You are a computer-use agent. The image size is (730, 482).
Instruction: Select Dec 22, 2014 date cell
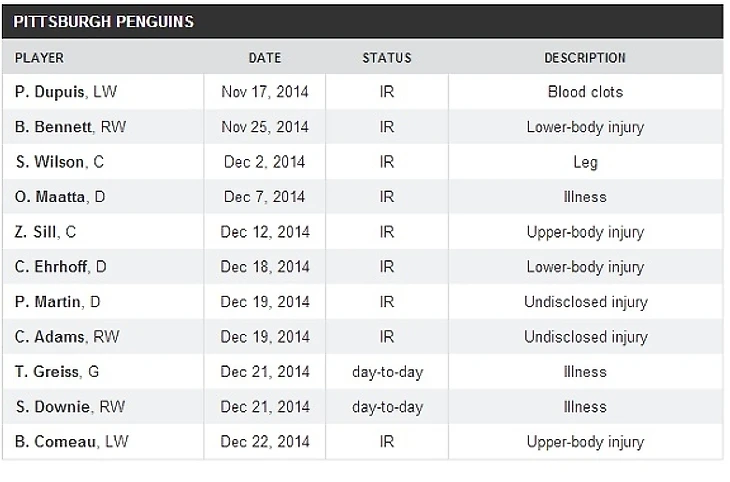tap(265, 442)
